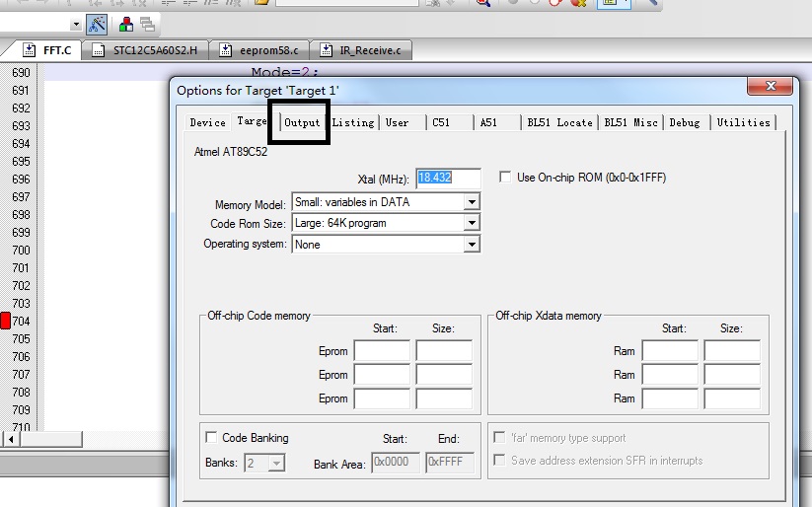Toggle Save address extension SFR checkbox
The width and height of the screenshot is (812, 507).
coord(499,460)
